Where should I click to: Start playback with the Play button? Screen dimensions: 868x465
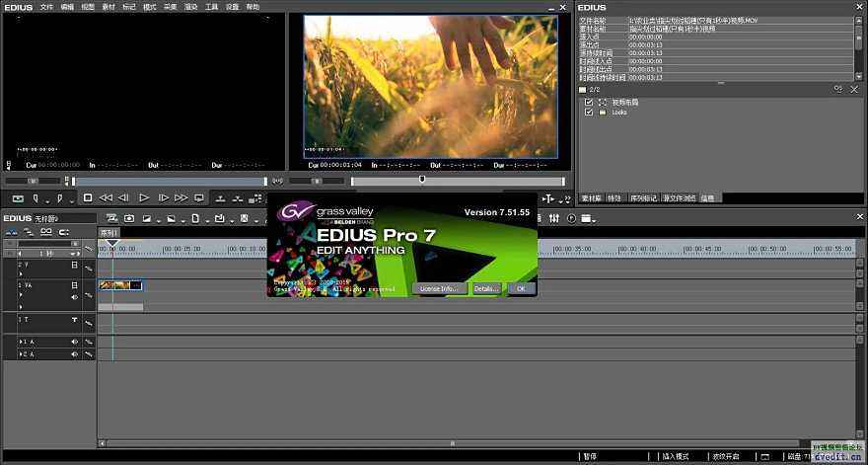pos(144,197)
